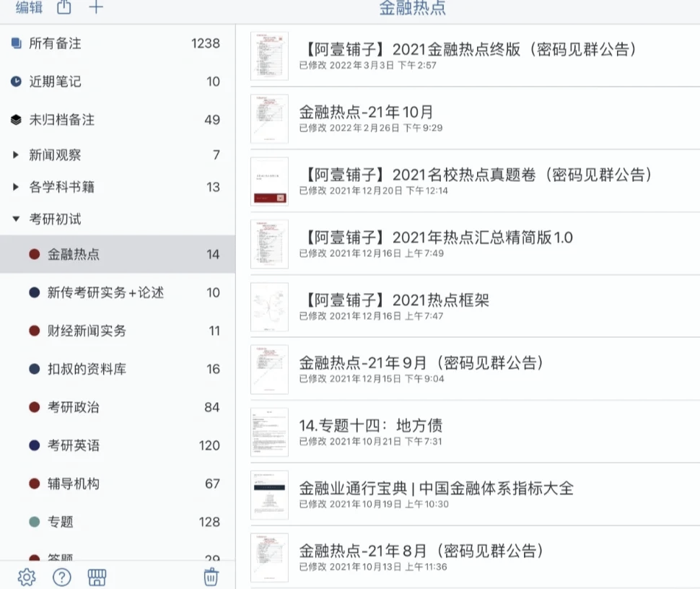Click green color dot of 专题
This screenshot has height=589, width=700.
[35, 522]
